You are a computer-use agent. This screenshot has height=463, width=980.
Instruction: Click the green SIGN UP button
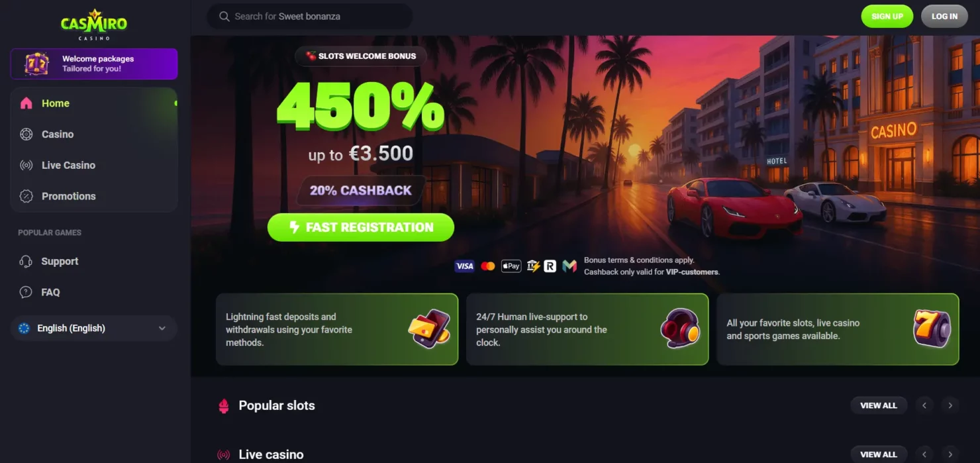[x=887, y=17]
